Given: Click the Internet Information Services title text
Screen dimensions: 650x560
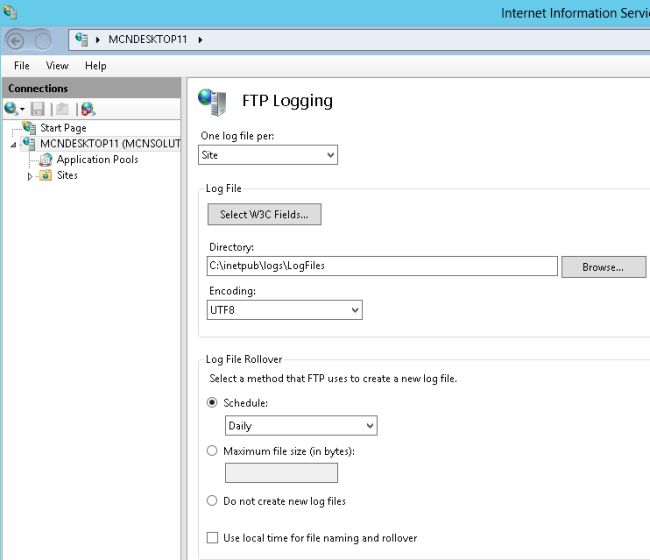Looking at the screenshot, I should click(x=575, y=13).
